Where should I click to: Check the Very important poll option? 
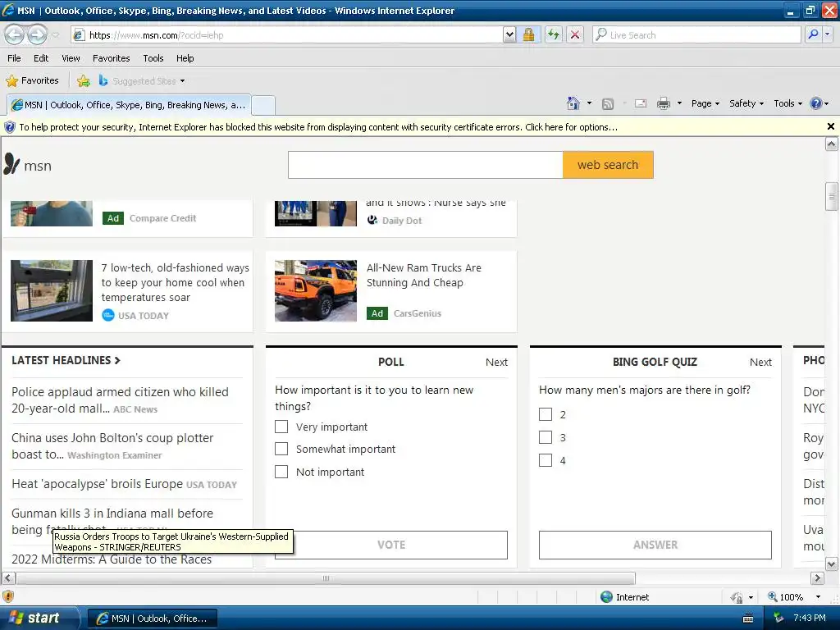pos(281,427)
